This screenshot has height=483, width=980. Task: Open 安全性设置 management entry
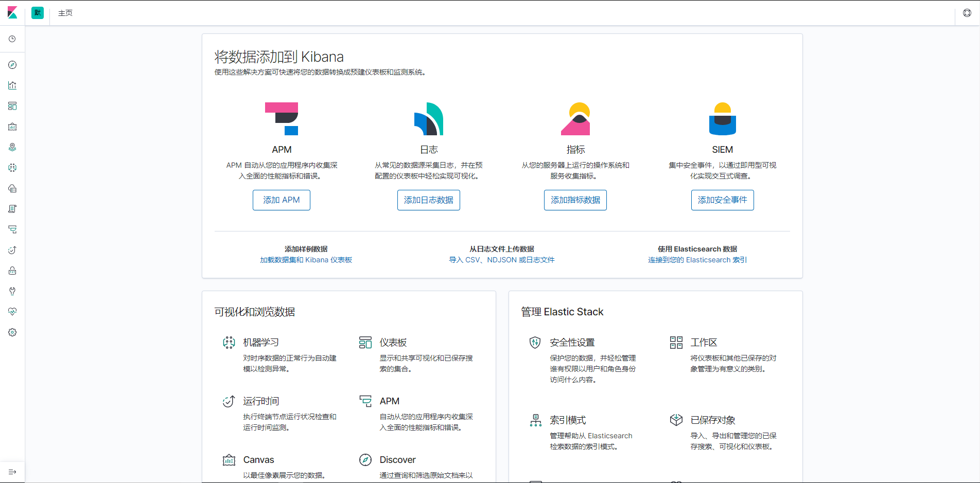pos(572,343)
